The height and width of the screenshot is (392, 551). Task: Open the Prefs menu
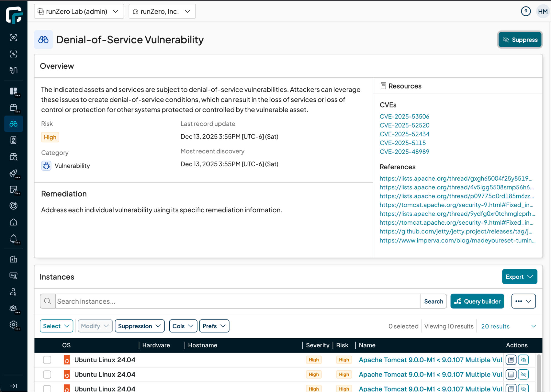click(x=214, y=326)
